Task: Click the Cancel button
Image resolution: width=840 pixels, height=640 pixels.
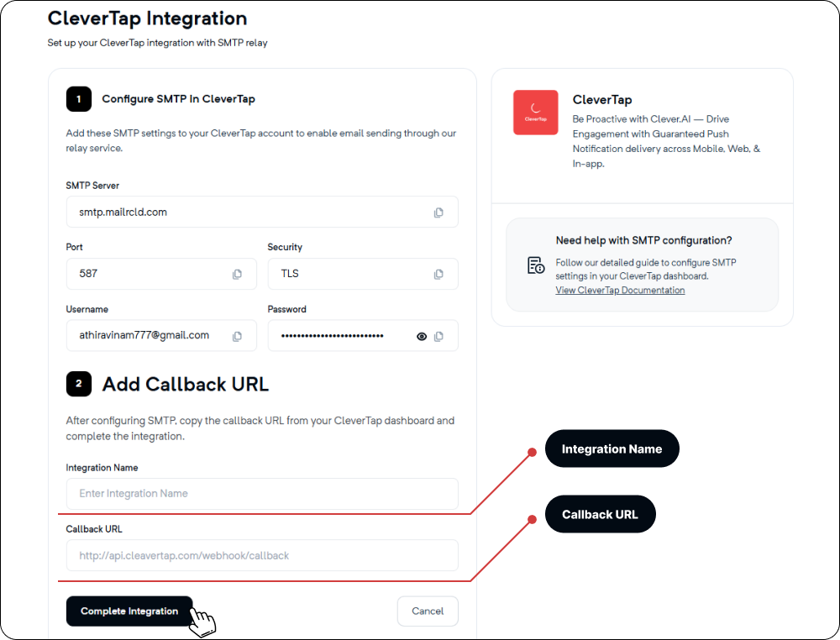Action: [428, 611]
